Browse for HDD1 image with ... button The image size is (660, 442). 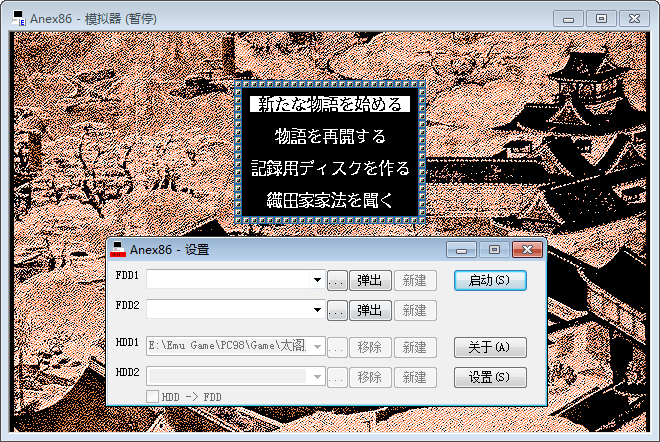(x=337, y=347)
